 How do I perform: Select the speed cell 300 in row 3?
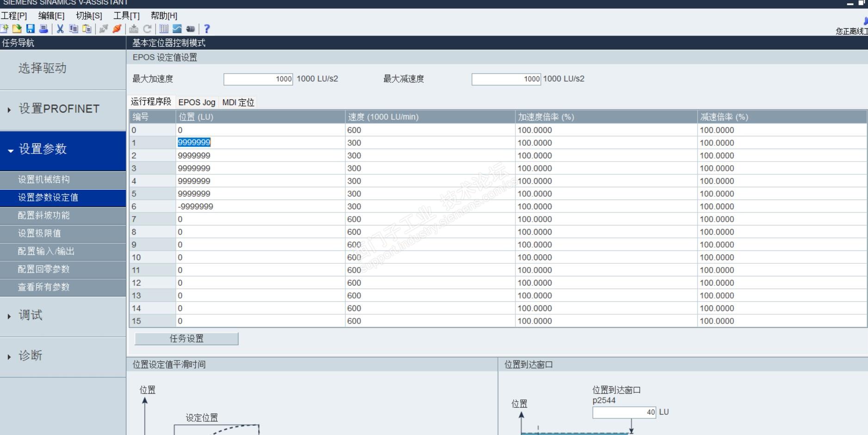pyautogui.click(x=430, y=168)
